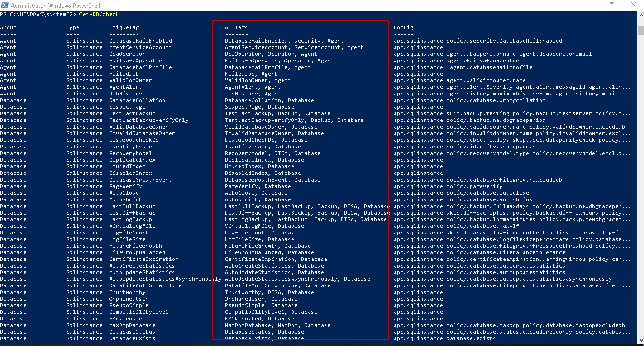Image resolution: width=644 pixels, height=346 pixels.
Task: Click 'agent.validjobowner.name' config value
Action: [486, 80]
